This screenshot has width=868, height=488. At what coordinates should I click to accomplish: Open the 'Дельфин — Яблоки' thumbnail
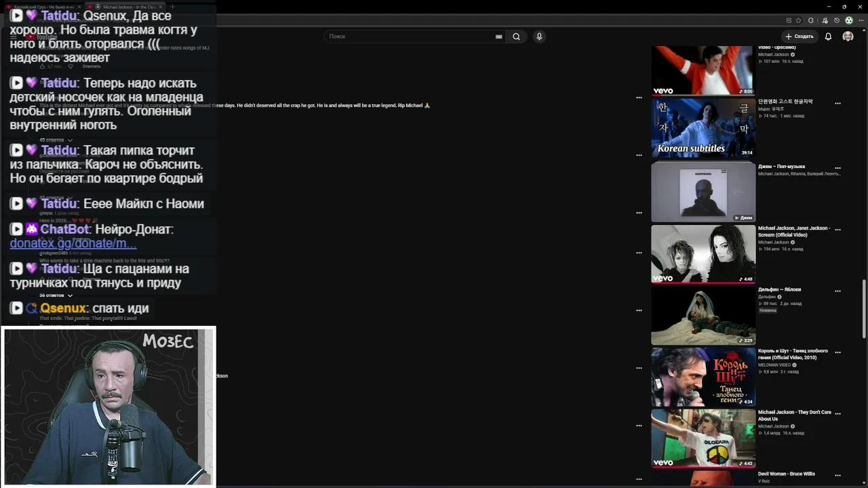coord(703,316)
